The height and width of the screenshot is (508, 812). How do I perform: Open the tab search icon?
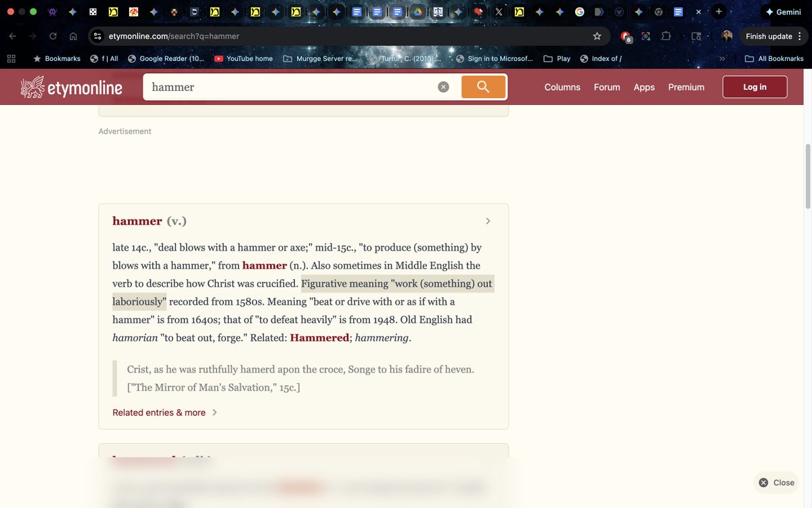coord(696,36)
